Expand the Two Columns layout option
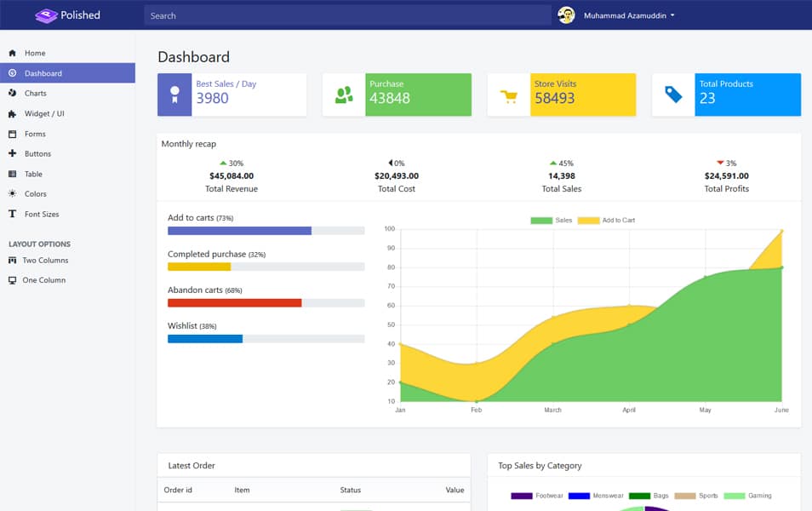The image size is (812, 511). point(42,260)
